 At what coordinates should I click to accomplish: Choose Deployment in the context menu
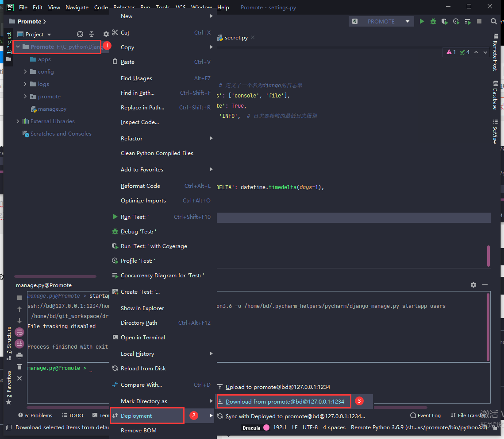tap(162, 416)
